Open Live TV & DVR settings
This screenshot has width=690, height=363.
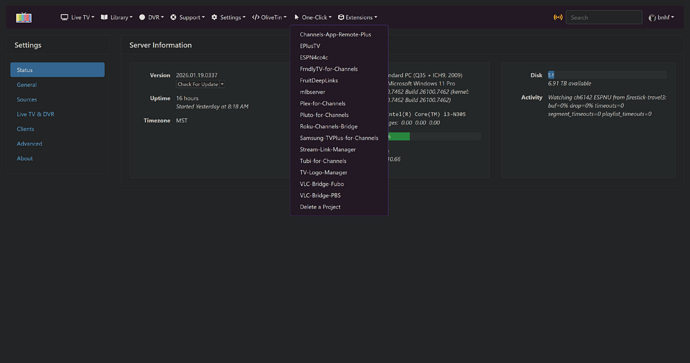(x=36, y=114)
